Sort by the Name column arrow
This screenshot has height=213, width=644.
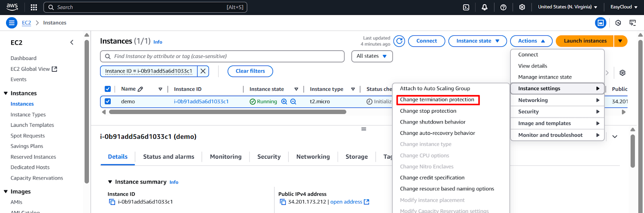160,89
